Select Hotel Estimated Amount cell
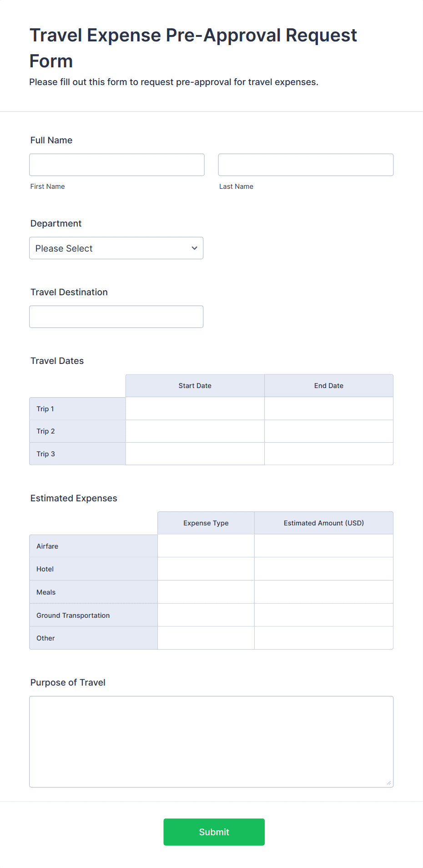This screenshot has height=868, width=423. [324, 569]
